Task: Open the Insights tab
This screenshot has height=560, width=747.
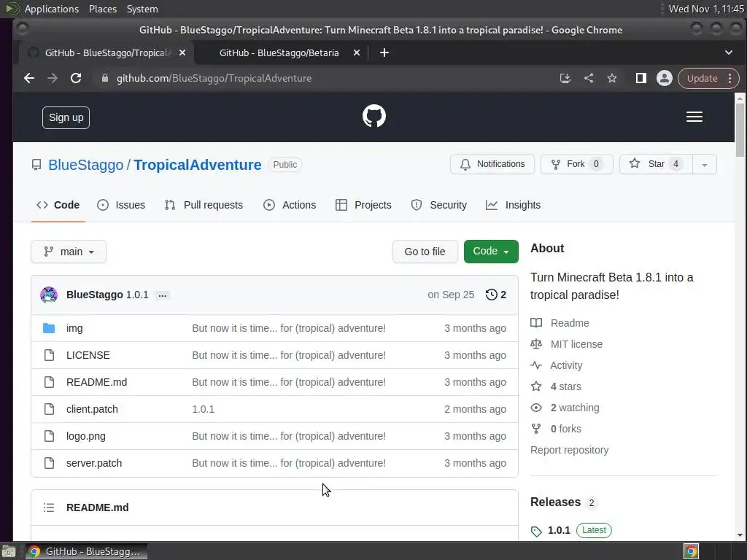Action: pyautogui.click(x=513, y=205)
